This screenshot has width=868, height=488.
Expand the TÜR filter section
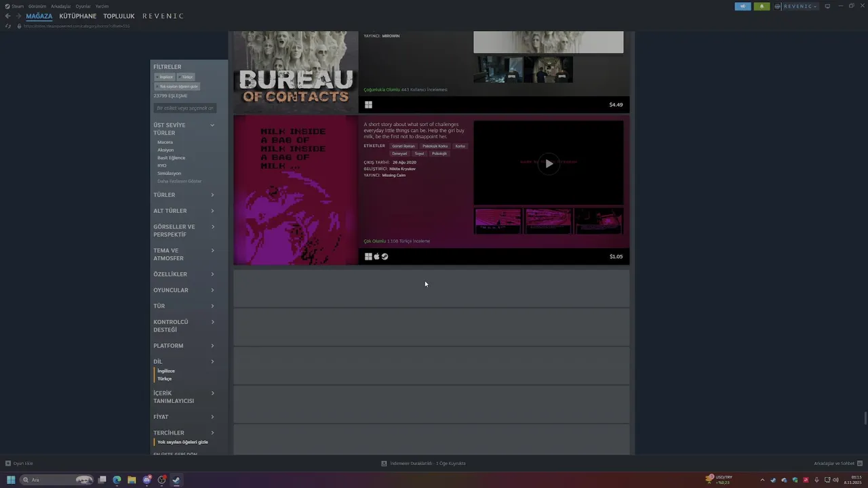click(x=184, y=306)
